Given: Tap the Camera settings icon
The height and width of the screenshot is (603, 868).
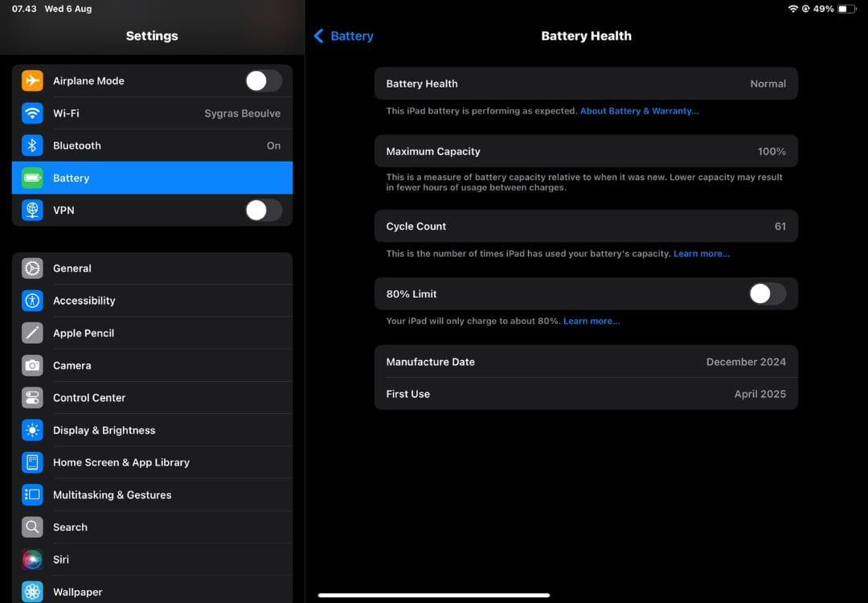Looking at the screenshot, I should (32, 366).
